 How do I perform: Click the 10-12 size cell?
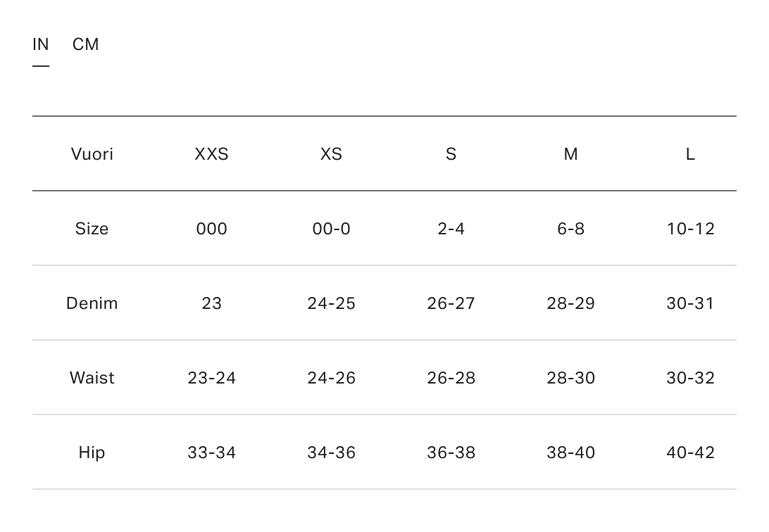691,229
